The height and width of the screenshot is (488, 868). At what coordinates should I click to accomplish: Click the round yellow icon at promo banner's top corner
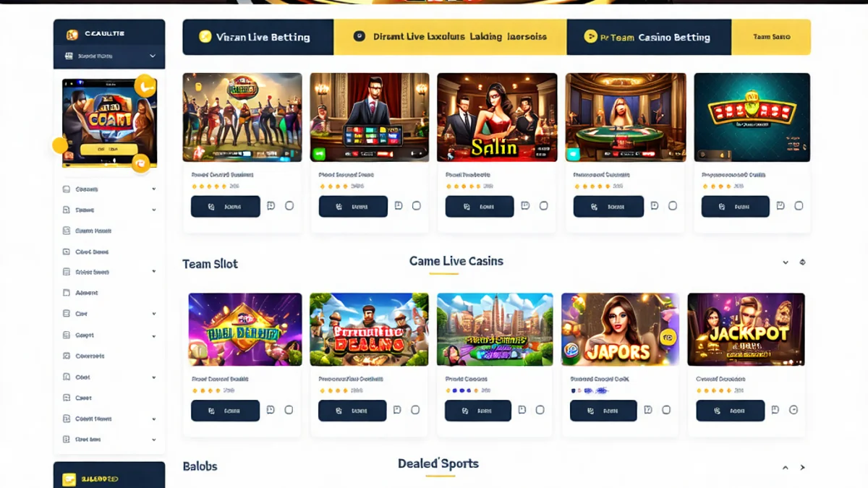pyautogui.click(x=145, y=86)
